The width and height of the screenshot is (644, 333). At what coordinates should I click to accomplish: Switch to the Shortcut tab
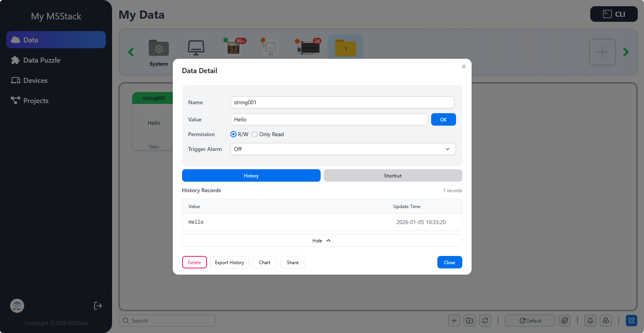[393, 175]
